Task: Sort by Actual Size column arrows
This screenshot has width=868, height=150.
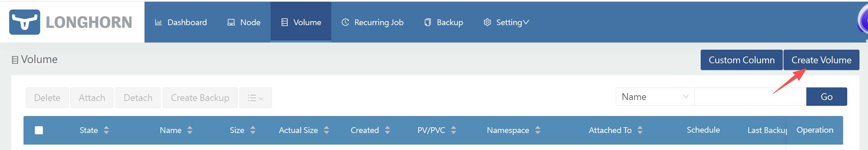Action: click(326, 130)
